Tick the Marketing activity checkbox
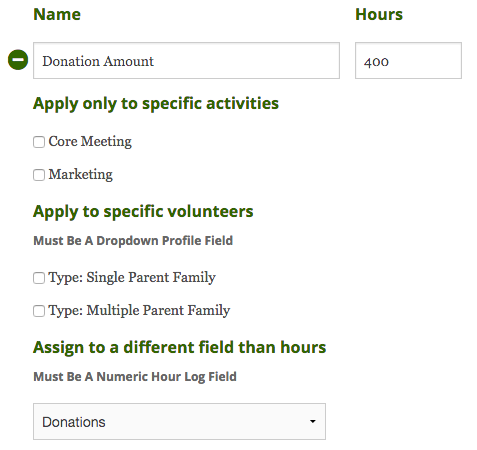Screen dimensions: 477x450 click(39, 175)
